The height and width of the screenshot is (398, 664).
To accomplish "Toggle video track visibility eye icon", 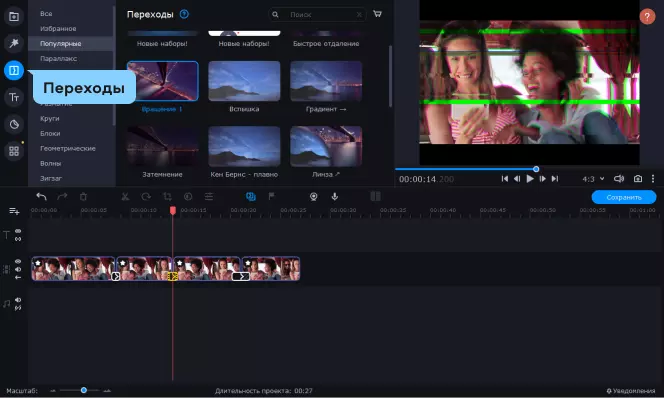I will [x=18, y=261].
